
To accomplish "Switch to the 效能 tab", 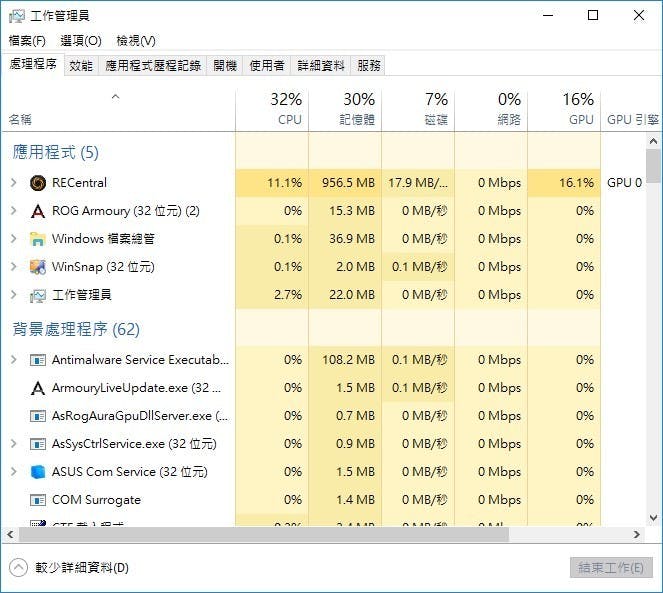I will tap(81, 66).
